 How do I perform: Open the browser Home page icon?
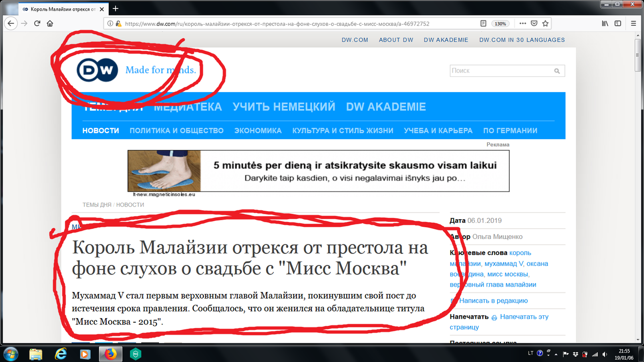pyautogui.click(x=50, y=23)
